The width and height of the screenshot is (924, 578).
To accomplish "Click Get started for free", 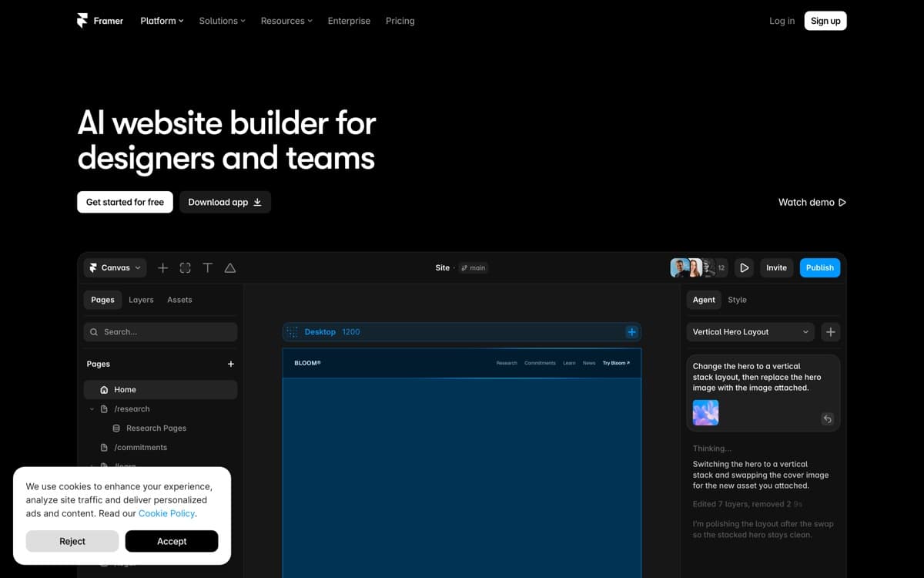I will coord(125,202).
